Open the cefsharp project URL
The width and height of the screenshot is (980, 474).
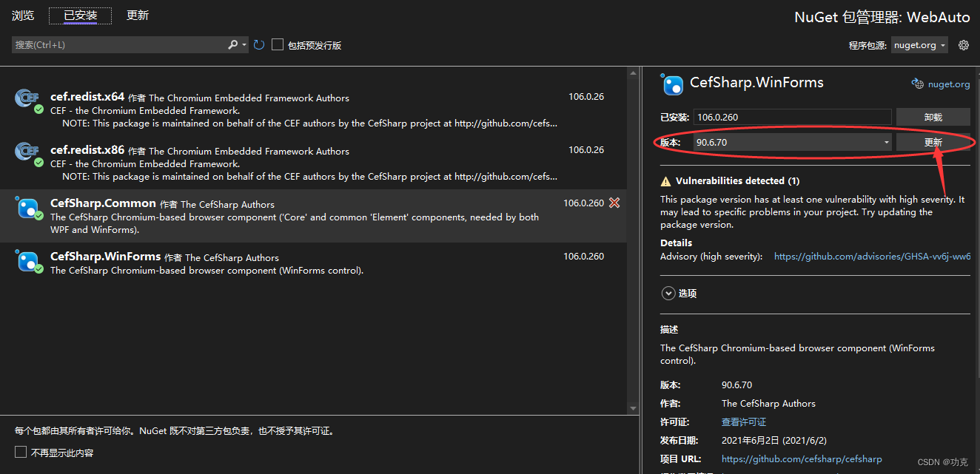pos(802,458)
